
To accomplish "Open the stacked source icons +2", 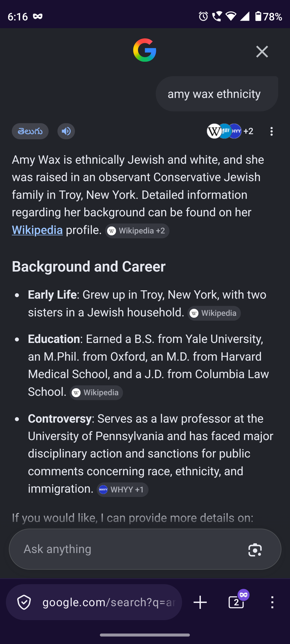I will pos(230,131).
